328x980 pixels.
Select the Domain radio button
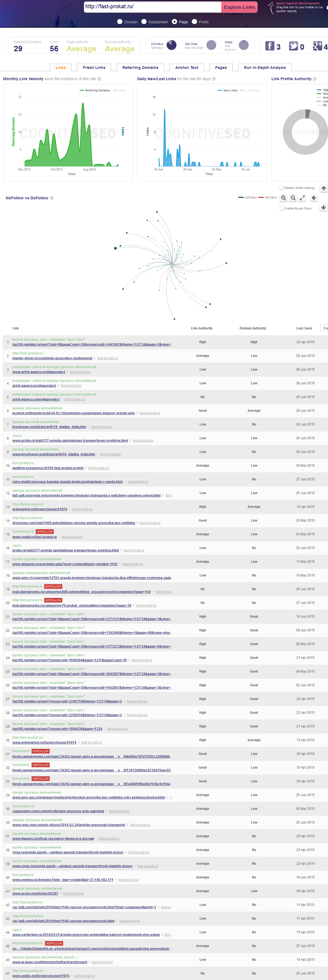(x=120, y=22)
